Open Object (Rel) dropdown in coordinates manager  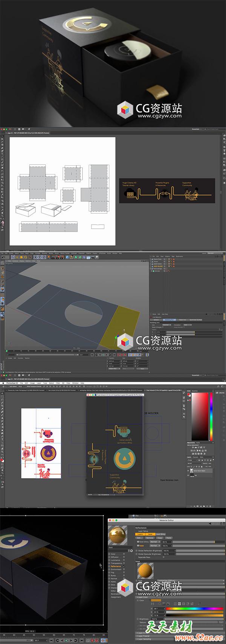point(114,369)
